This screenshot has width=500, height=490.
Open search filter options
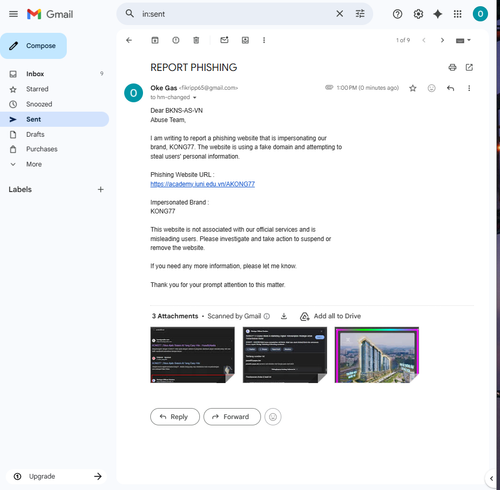tap(360, 14)
